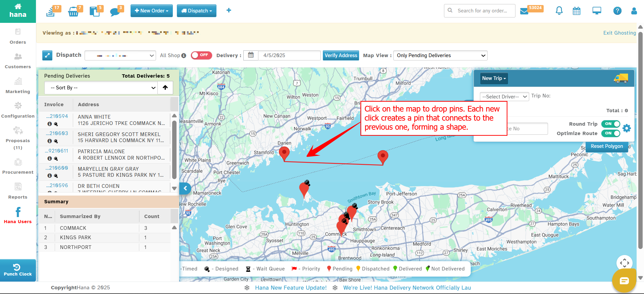Screen dimensions: 644x294
Task: Open the chat support bubble widget
Action: point(624,281)
